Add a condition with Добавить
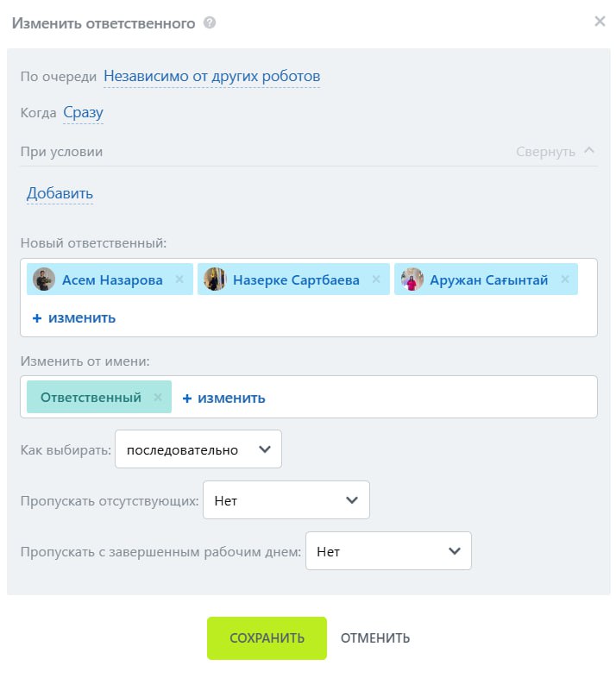 60,193
